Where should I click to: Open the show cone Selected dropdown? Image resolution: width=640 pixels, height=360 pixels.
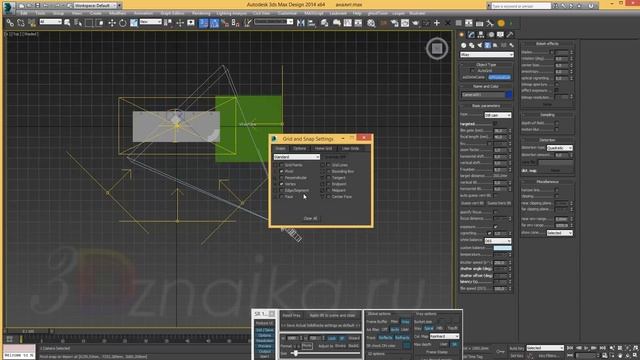tap(559, 233)
